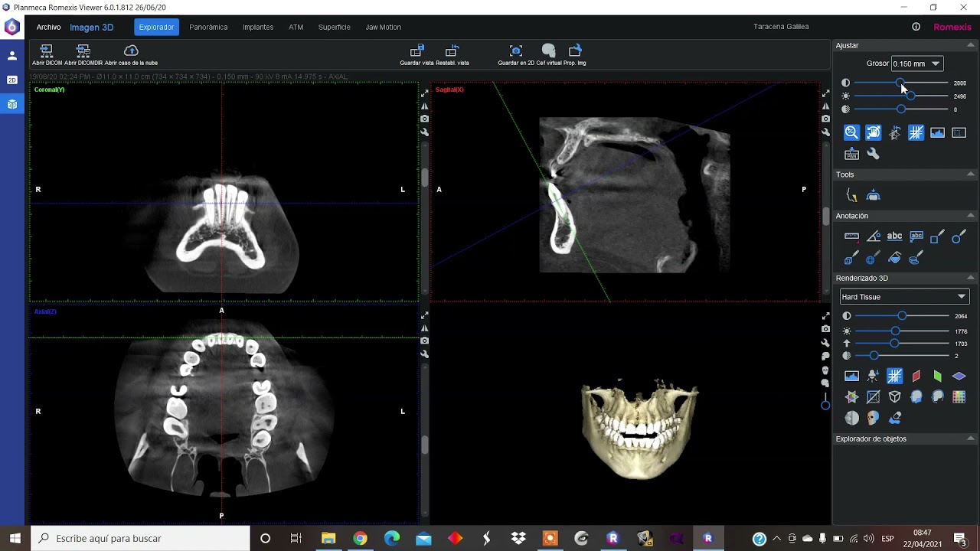Image resolution: width=980 pixels, height=551 pixels.
Task: Click Restabl. vista button
Action: 452,54
